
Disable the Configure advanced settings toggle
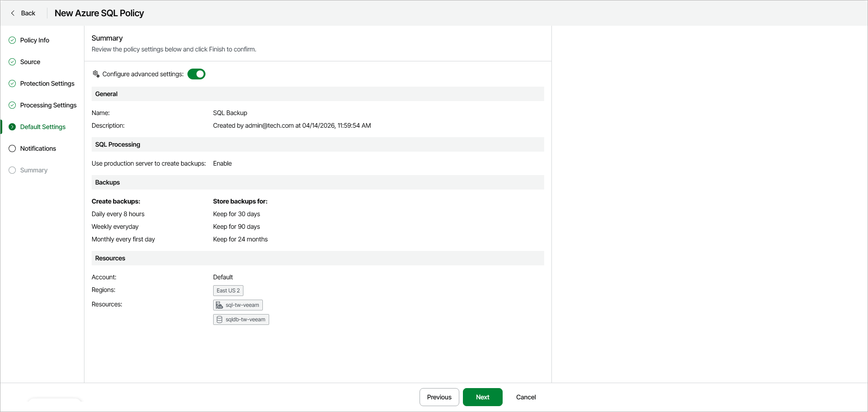[196, 74]
